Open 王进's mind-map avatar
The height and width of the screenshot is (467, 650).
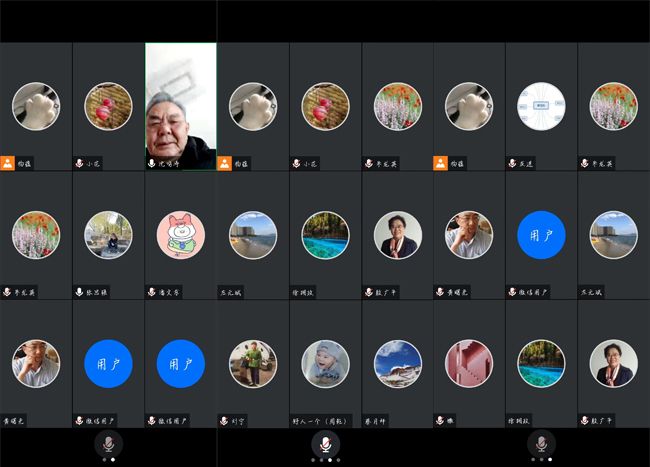point(541,106)
